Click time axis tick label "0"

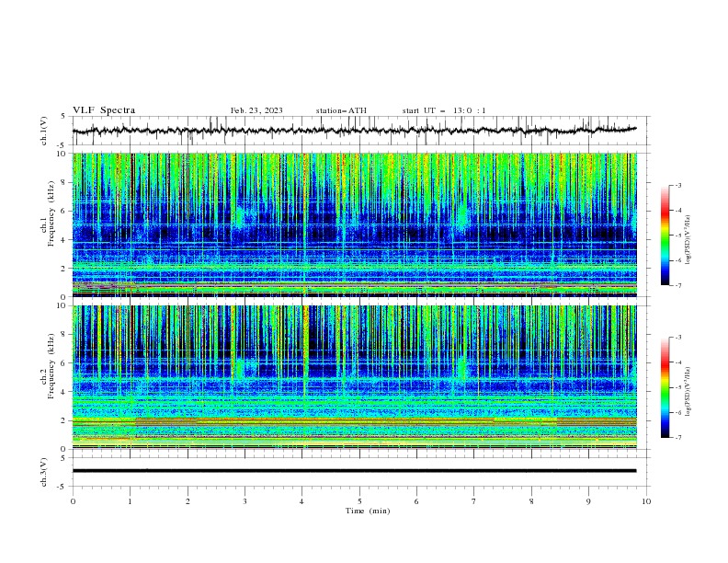click(73, 501)
